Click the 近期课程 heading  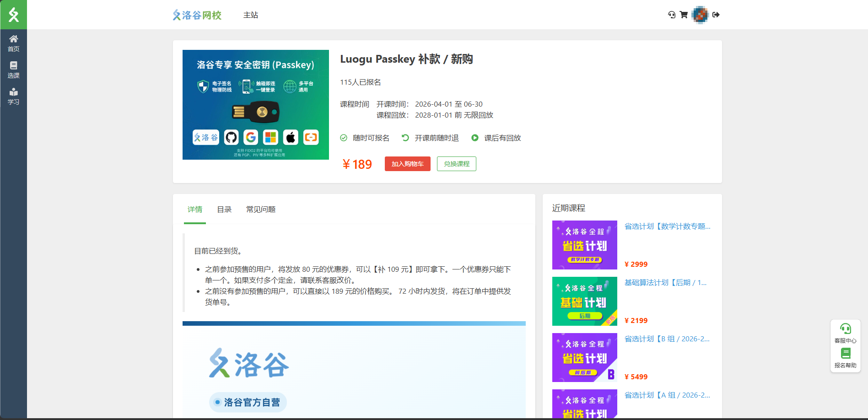click(x=569, y=208)
